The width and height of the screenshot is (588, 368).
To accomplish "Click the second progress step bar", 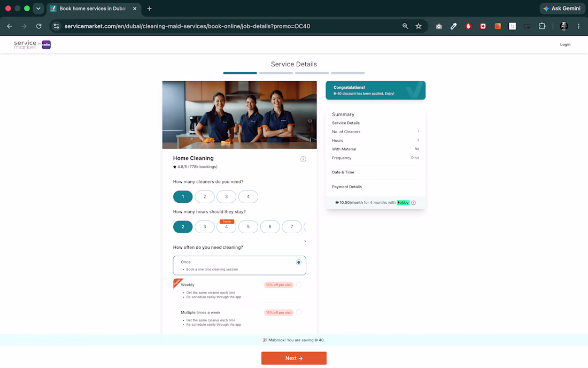I will [276, 73].
